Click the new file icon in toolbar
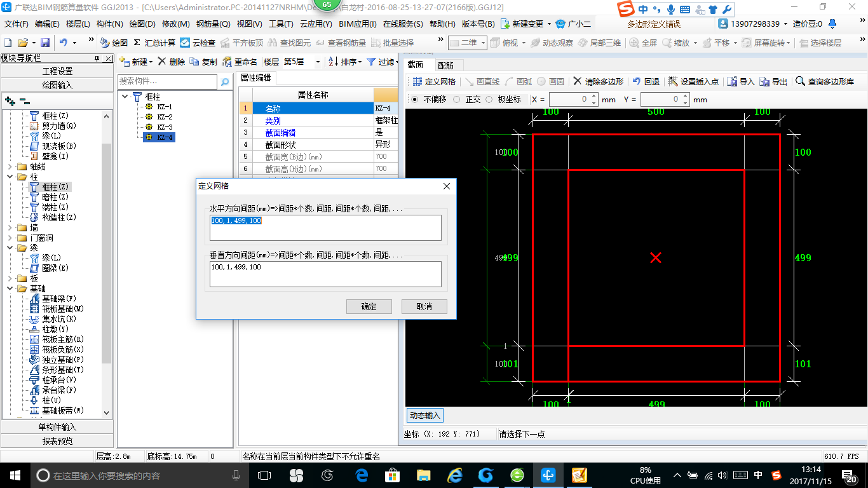 [8, 43]
